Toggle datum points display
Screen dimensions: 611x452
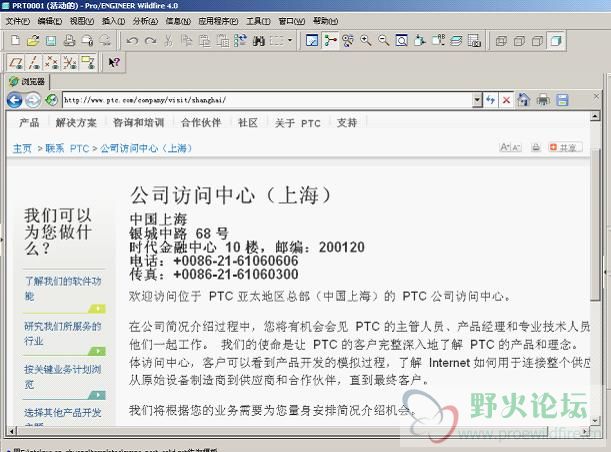click(x=52, y=62)
